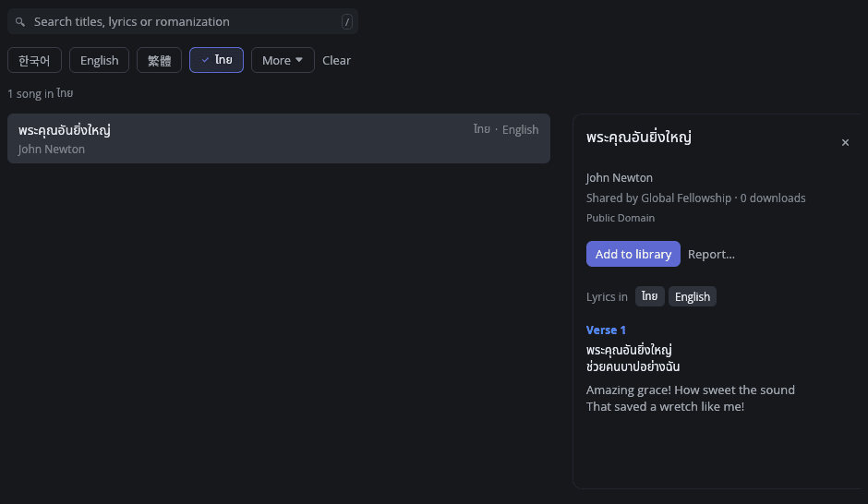Click the '1 song in ไทย' count text

pyautogui.click(x=41, y=93)
